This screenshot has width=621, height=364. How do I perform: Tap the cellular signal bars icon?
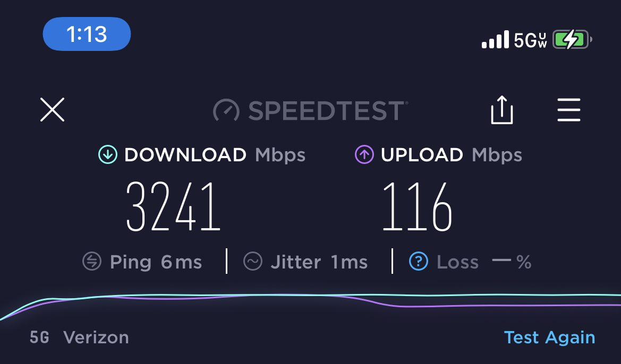[x=495, y=40]
